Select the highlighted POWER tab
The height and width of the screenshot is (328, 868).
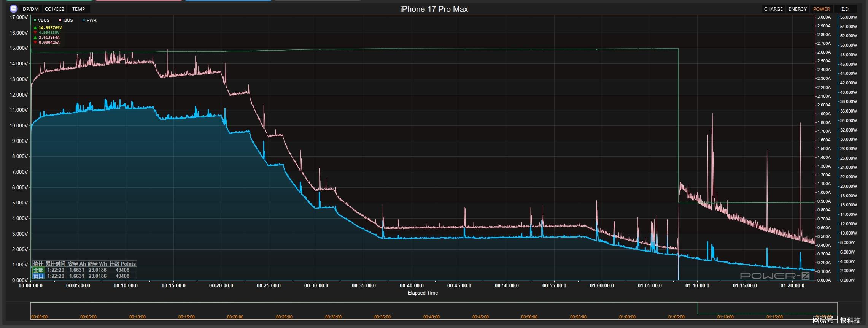tap(821, 9)
